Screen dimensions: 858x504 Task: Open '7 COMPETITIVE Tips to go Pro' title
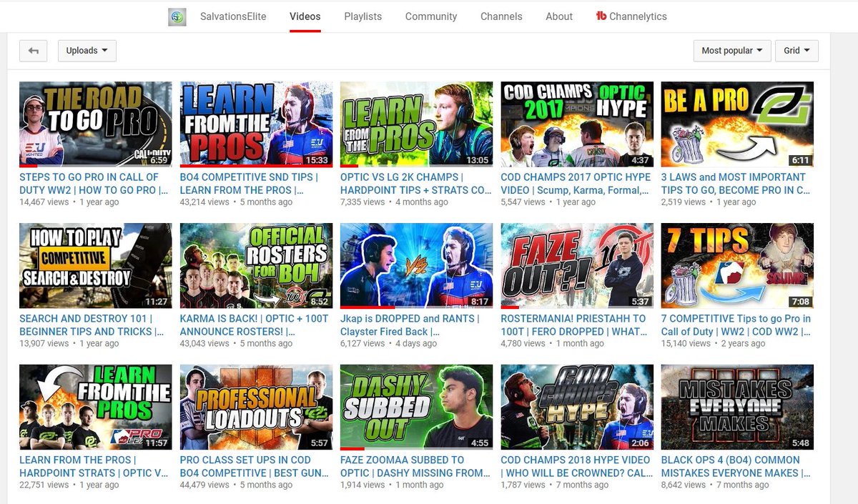tap(736, 325)
